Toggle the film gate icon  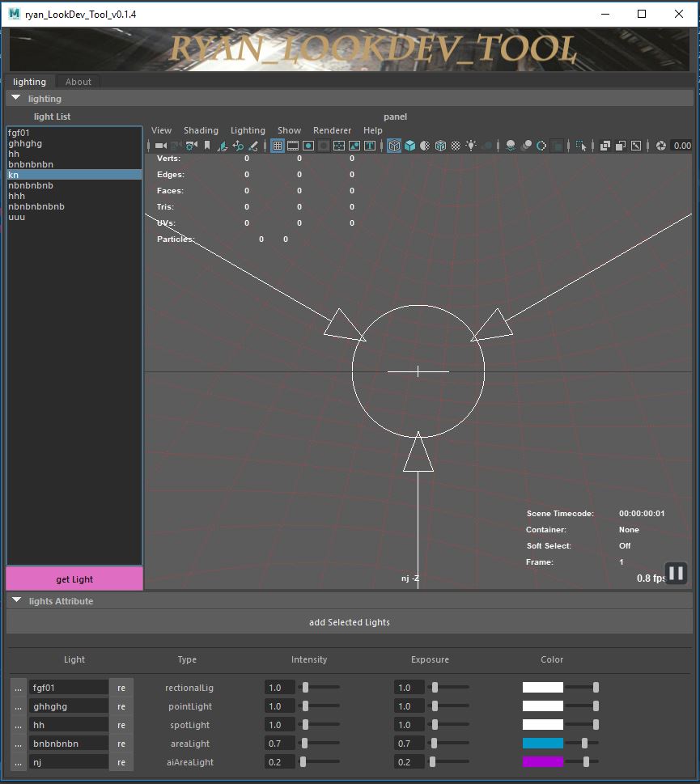(293, 146)
